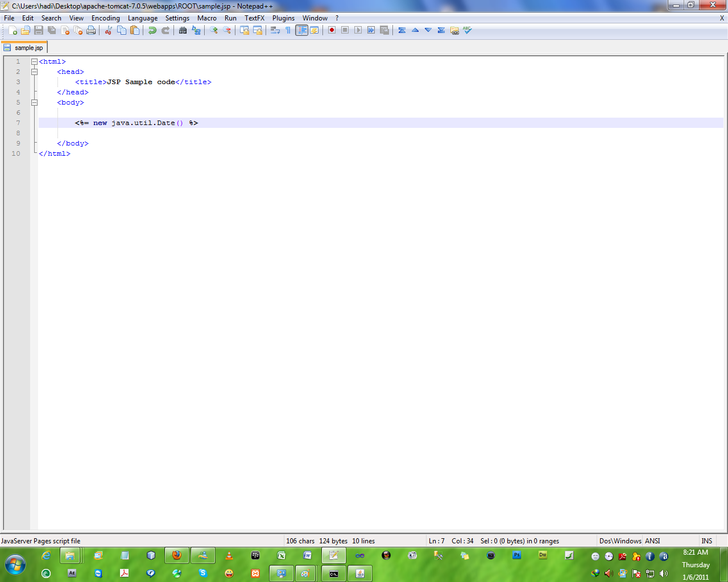Click line number 10 in the margin
Viewport: 728px width, 582px height.
pyautogui.click(x=16, y=153)
